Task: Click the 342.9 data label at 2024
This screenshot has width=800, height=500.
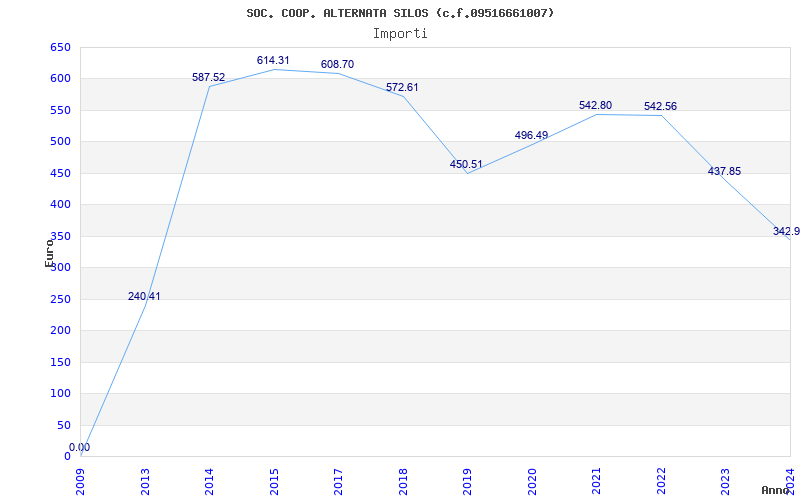Action: [x=786, y=231]
